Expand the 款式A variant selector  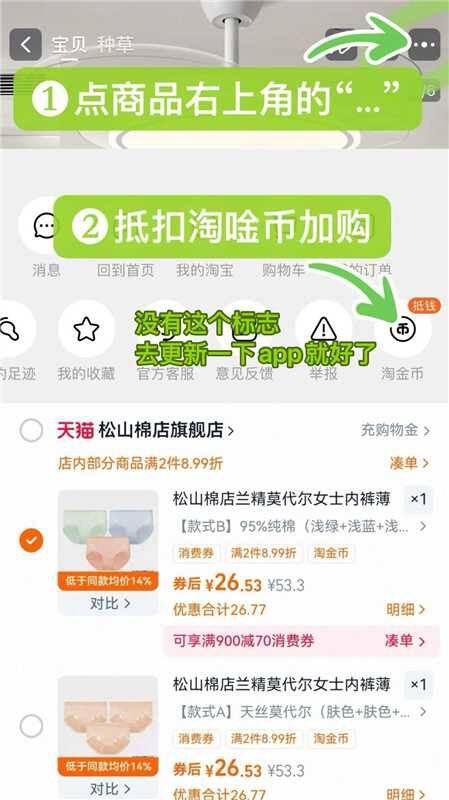[300, 712]
